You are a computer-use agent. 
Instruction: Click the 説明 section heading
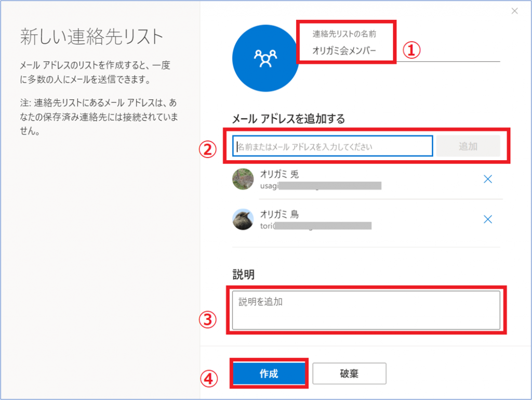click(x=243, y=274)
